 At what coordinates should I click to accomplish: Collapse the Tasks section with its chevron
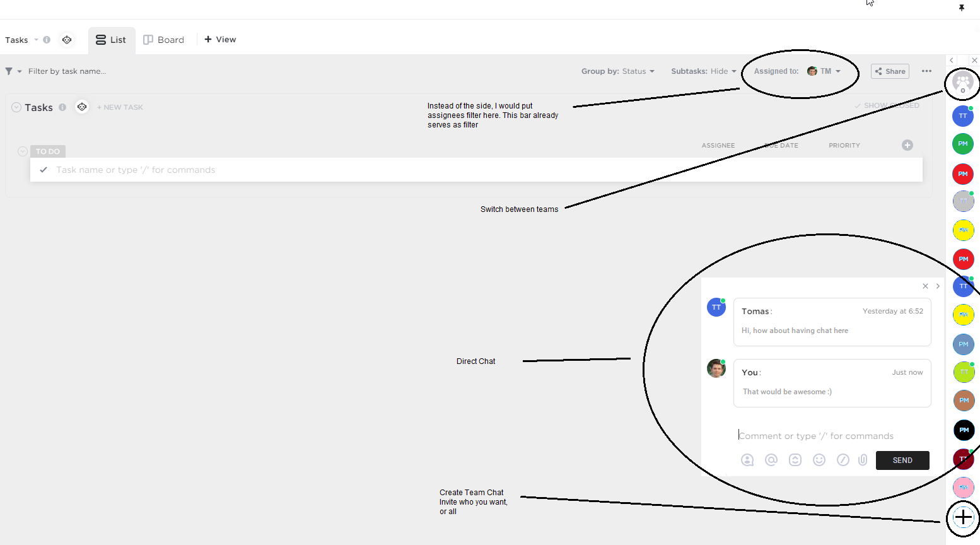tap(15, 107)
